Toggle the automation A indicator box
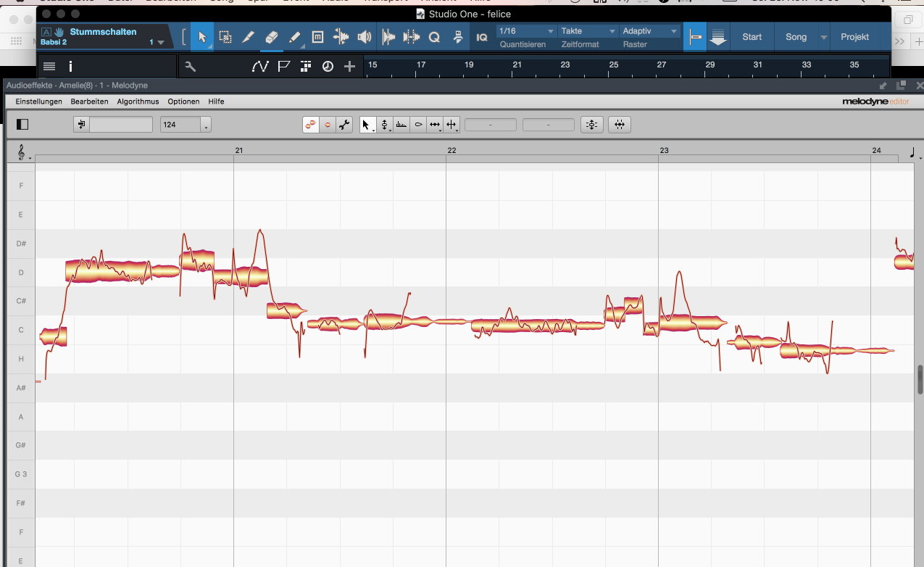The height and width of the screenshot is (567, 924). coord(46,32)
